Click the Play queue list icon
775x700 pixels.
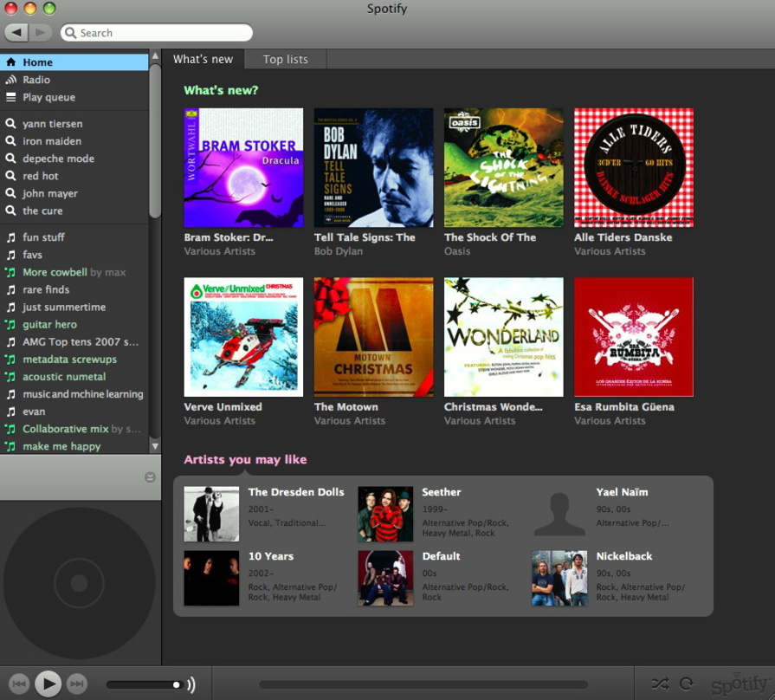click(11, 97)
